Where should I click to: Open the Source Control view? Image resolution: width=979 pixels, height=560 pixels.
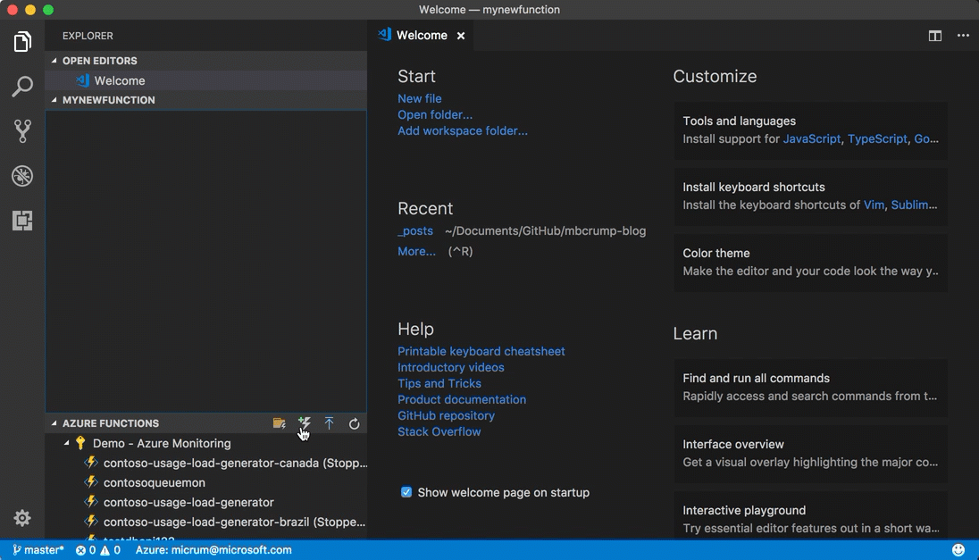tap(22, 131)
